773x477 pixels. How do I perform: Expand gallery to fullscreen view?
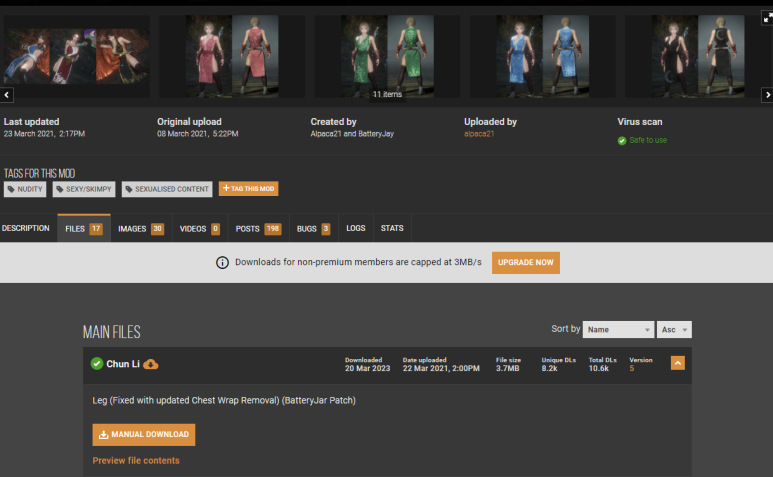[x=767, y=19]
